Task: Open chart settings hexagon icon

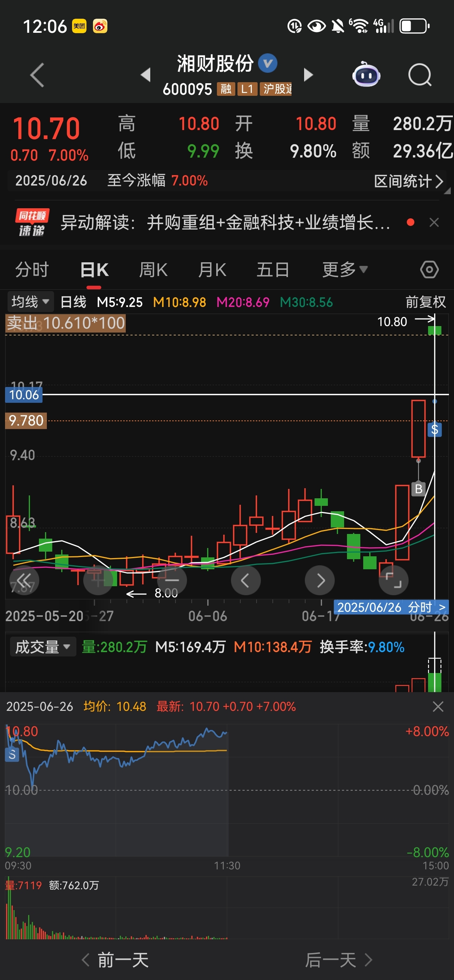Action: (x=429, y=269)
